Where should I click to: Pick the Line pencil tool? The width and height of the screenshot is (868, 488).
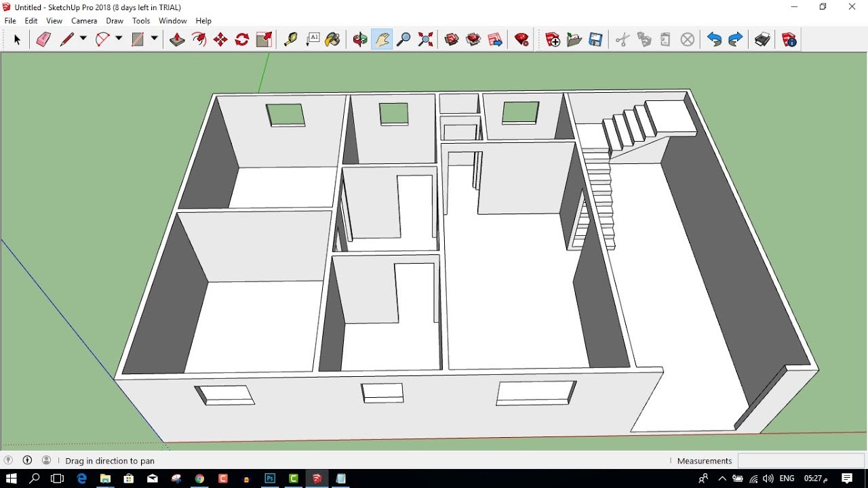tap(66, 40)
